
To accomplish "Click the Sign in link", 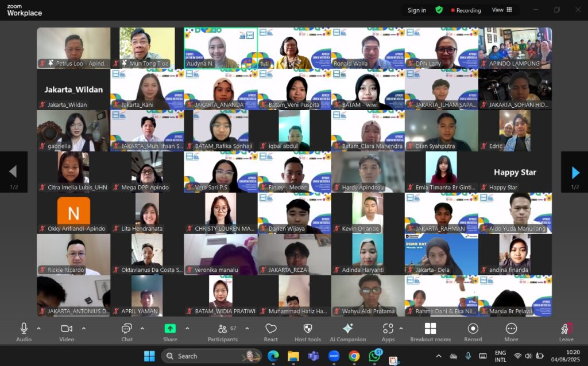I will [x=417, y=10].
